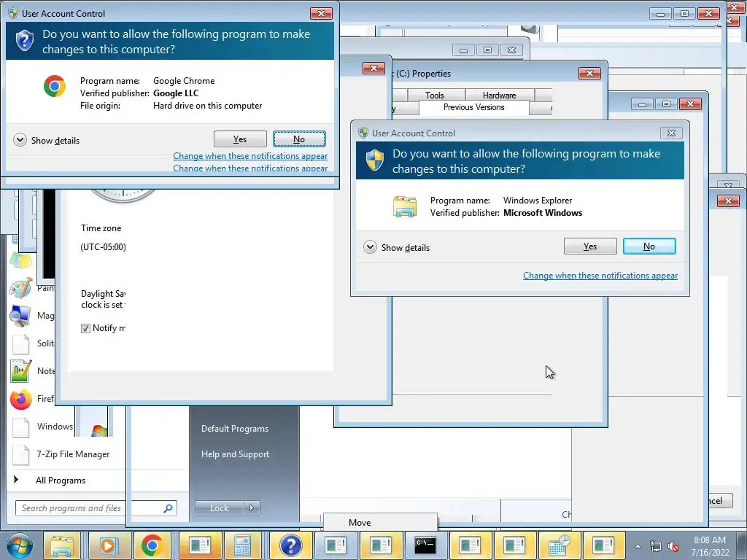Show hidden tray icons arrow
The width and height of the screenshot is (747, 560).
pos(638,547)
